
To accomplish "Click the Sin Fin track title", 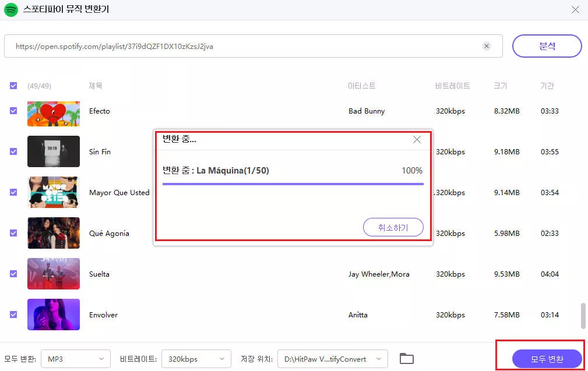I will (x=100, y=151).
